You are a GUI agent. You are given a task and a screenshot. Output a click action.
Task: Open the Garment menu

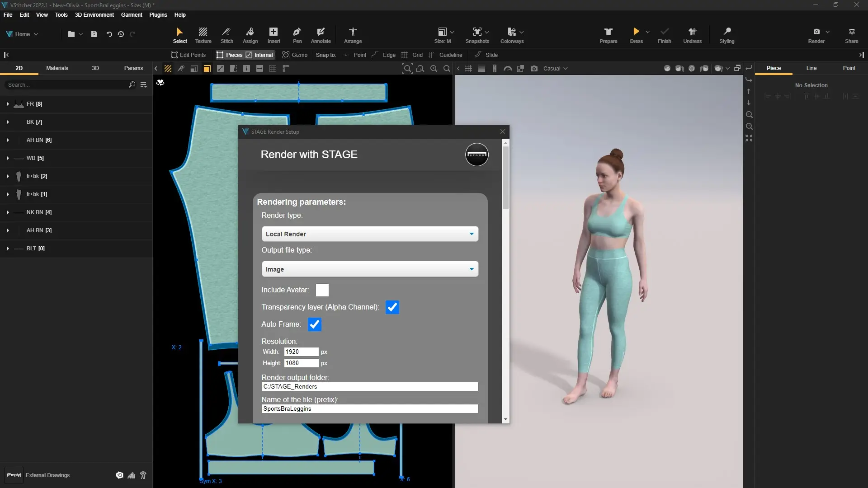(131, 15)
